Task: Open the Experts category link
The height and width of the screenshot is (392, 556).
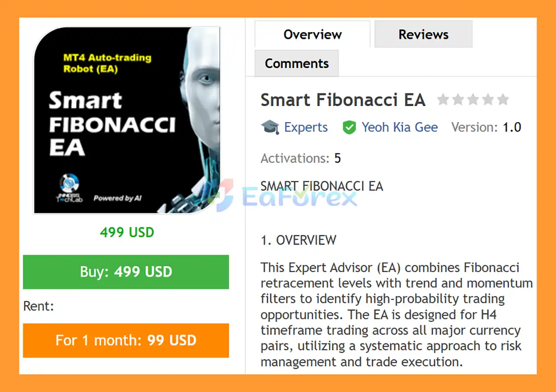Action: pos(306,127)
